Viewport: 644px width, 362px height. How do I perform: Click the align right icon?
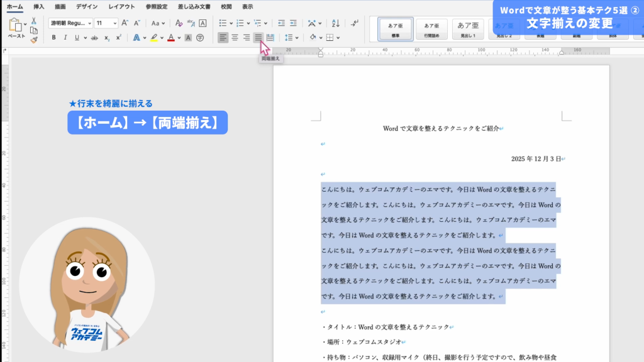point(247,38)
